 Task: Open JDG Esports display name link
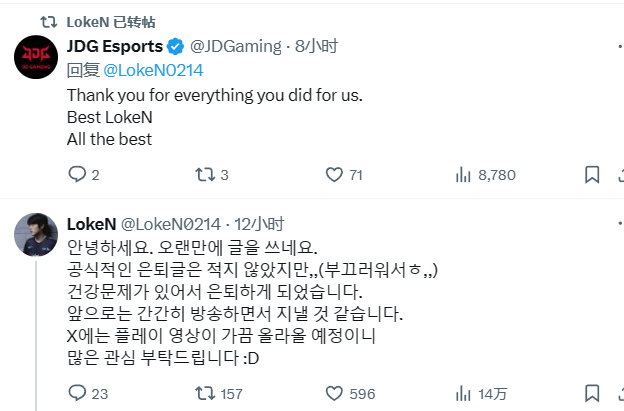[x=113, y=45]
